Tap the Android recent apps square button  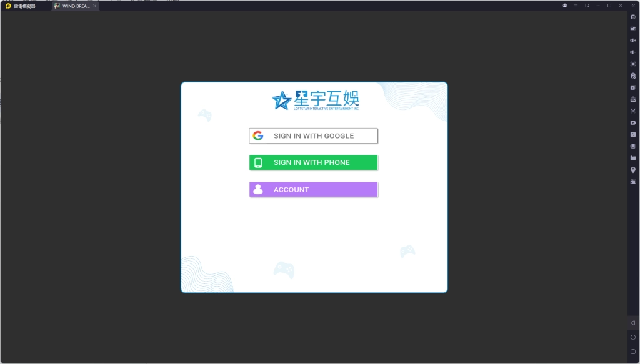[x=633, y=352]
